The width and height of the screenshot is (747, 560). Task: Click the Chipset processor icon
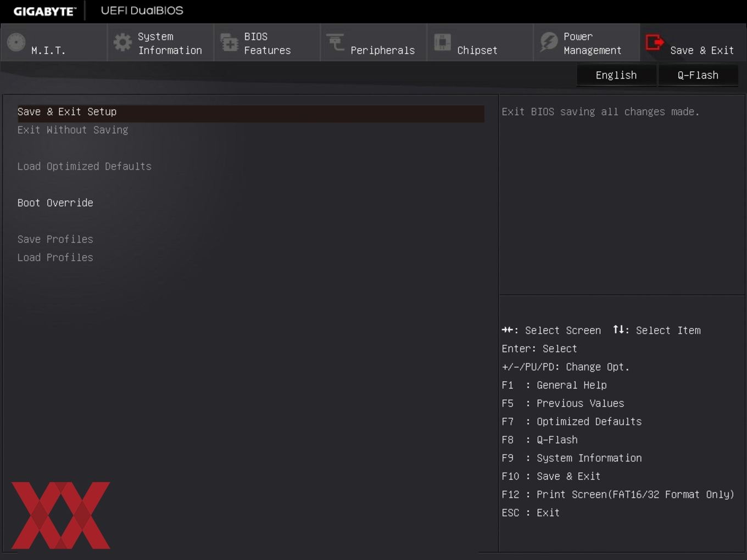point(442,42)
